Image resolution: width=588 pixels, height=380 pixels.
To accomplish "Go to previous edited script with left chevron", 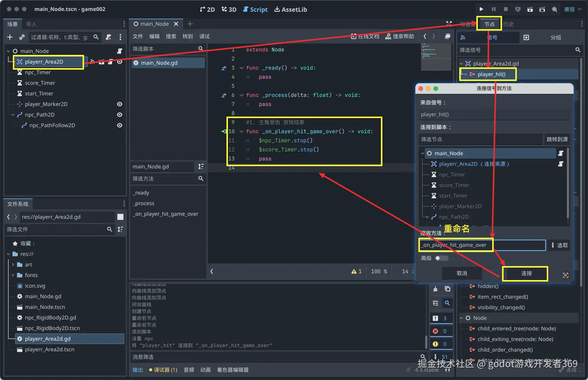I will pos(425,36).
